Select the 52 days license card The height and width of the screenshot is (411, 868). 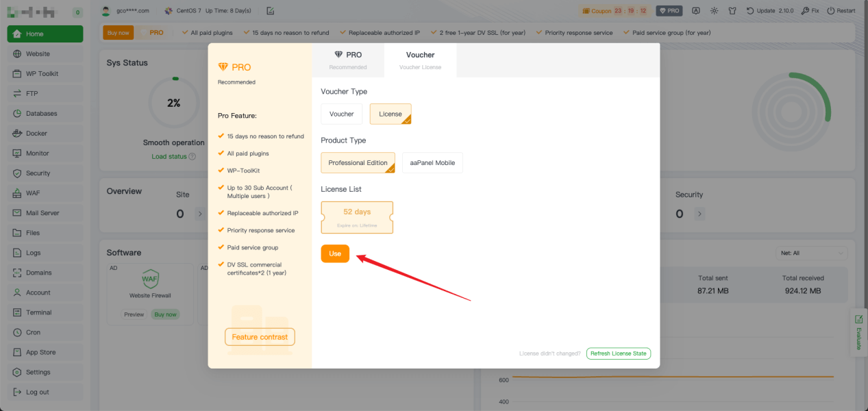[357, 217]
